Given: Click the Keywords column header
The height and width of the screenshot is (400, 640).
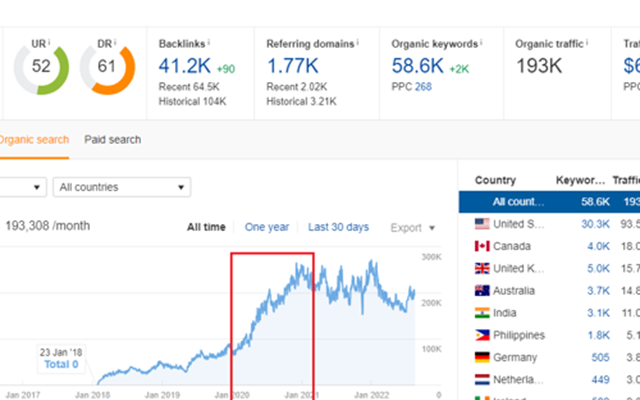Looking at the screenshot, I should pos(580,180).
